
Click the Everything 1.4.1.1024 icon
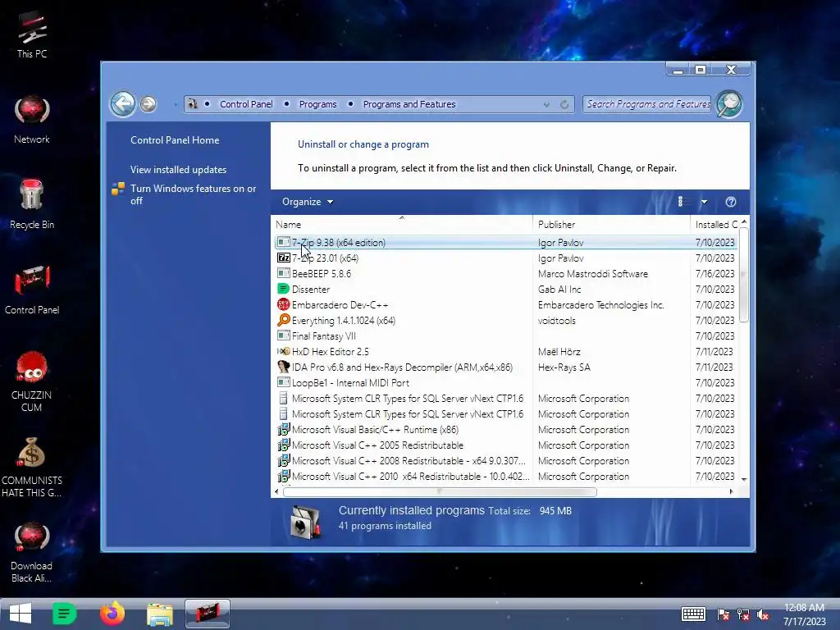283,320
